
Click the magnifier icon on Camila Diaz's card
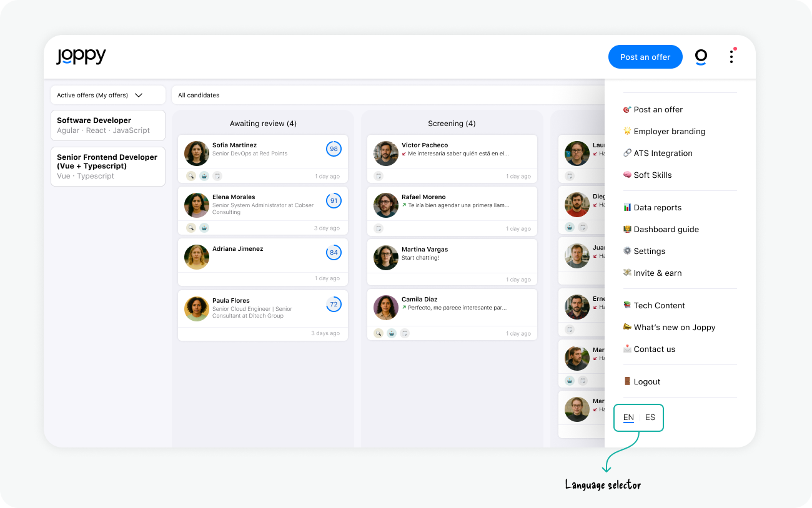tap(379, 333)
